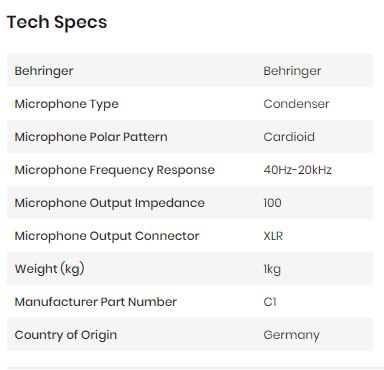Click the Germany value
Viewport: 384px width, 370px height.
[x=291, y=335]
